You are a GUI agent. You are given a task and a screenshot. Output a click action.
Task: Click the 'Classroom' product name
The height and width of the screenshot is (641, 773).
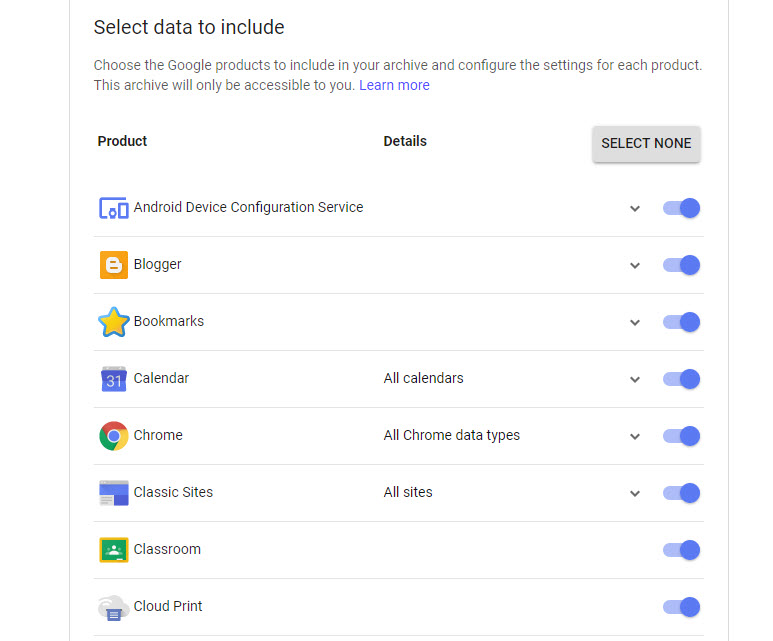click(167, 549)
